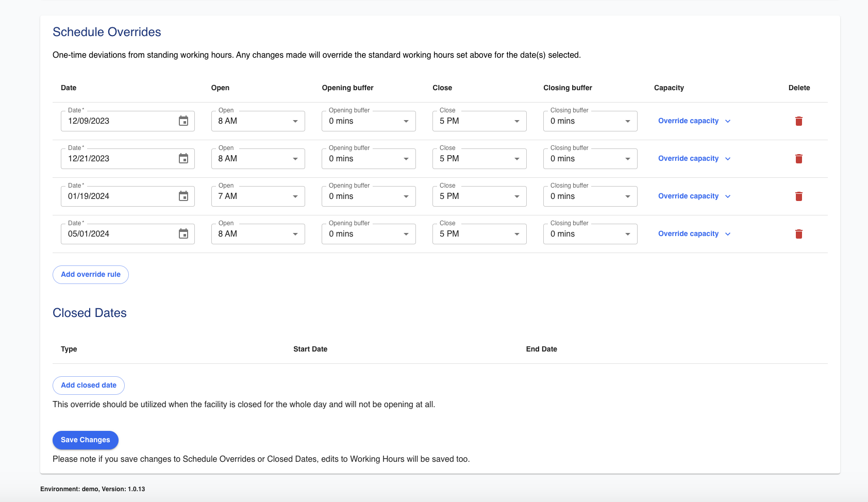Expand Override capacity for 12/09/2023 row
The image size is (868, 502).
[x=694, y=121]
